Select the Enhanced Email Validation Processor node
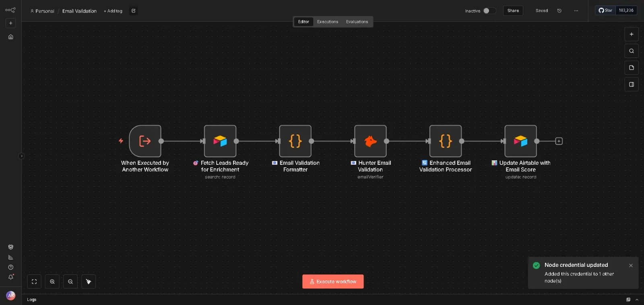644x305 pixels. click(446, 141)
